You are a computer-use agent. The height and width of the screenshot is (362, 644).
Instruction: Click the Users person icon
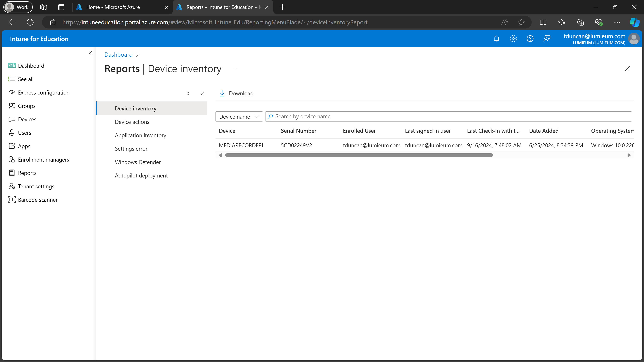(12, 133)
